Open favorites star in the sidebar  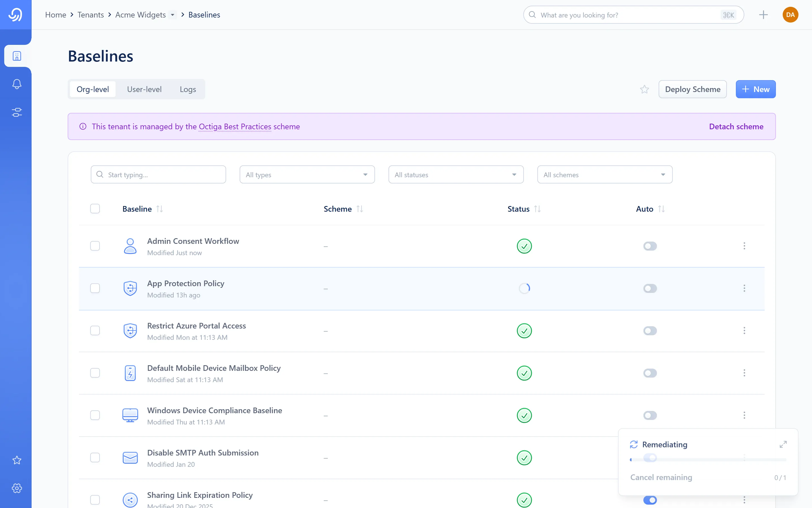pos(17,460)
